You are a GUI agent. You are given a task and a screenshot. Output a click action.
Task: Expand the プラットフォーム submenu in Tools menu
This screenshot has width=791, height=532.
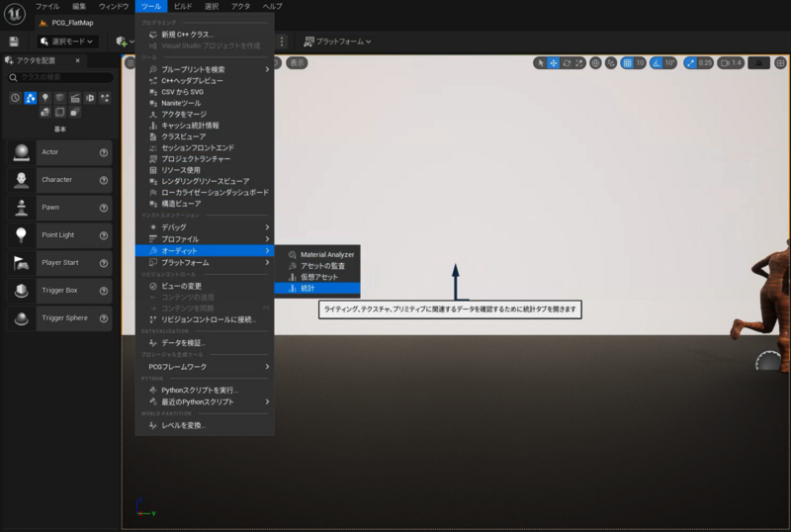tap(205, 262)
